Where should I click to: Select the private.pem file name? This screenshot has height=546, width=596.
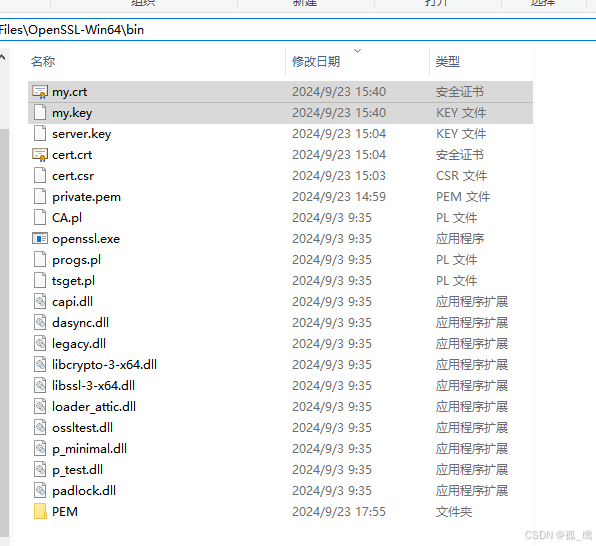(x=86, y=197)
